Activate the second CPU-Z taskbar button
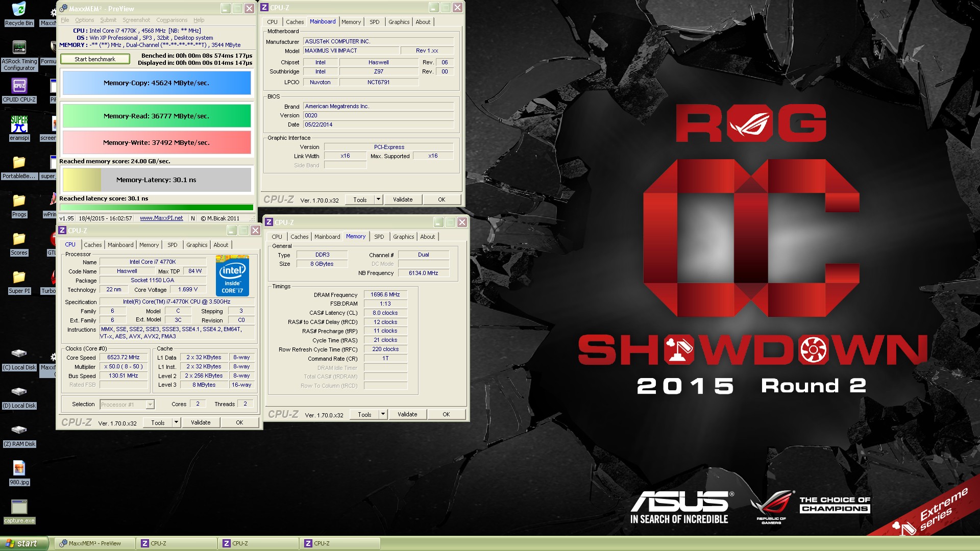 [258, 543]
